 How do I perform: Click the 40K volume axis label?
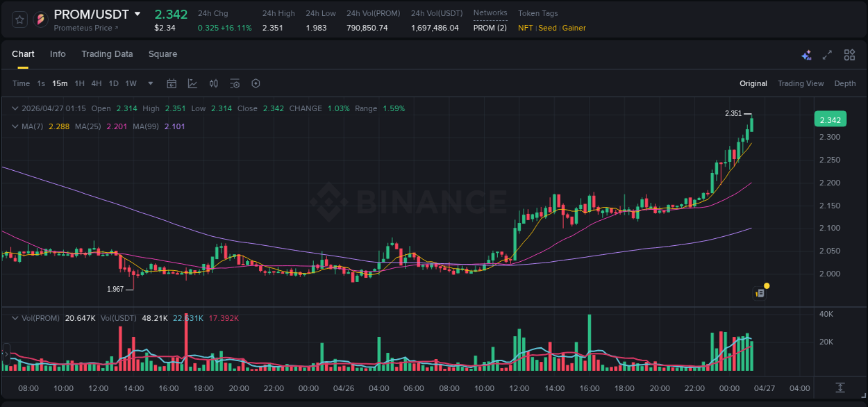point(826,314)
